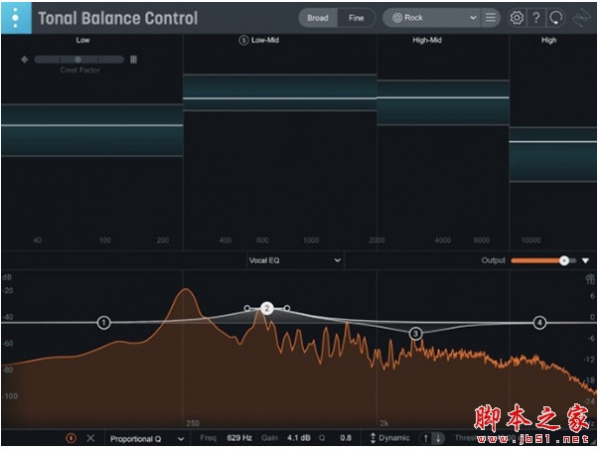
Task: Select EQ node 4
Action: pos(540,323)
